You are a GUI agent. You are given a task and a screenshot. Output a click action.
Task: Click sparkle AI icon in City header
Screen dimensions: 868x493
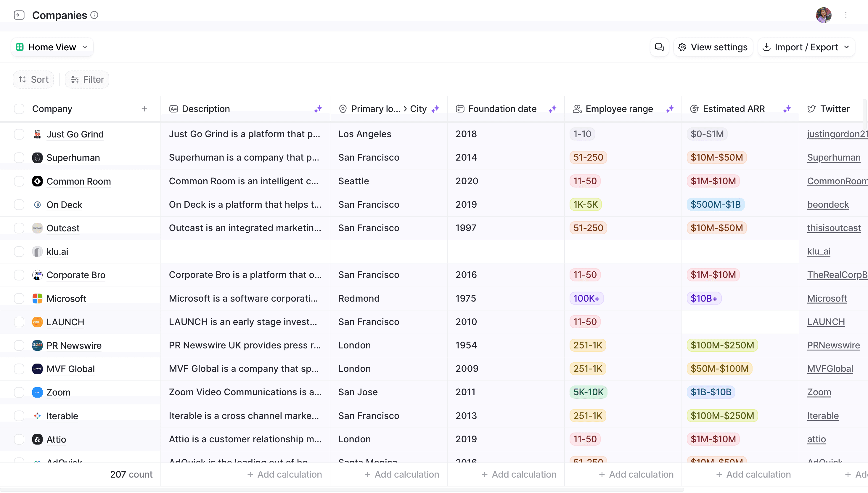coord(435,109)
